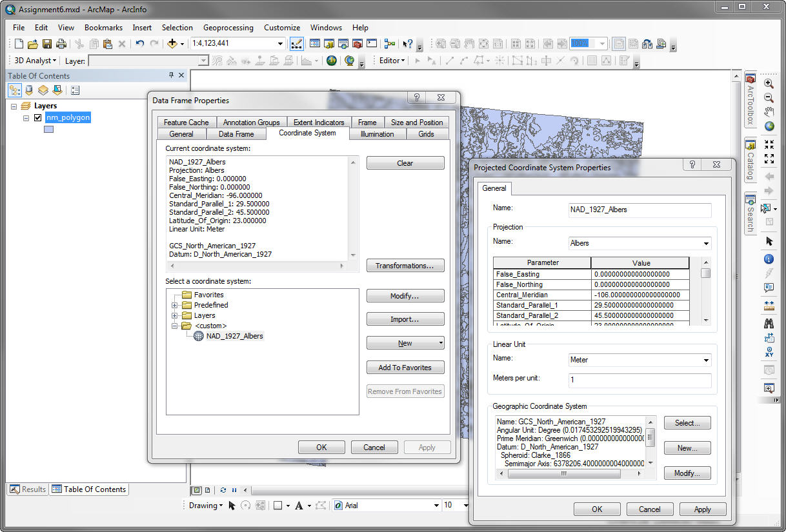Click the nm_polygon layer color symbol
Image resolution: width=786 pixels, height=532 pixels.
48,130
